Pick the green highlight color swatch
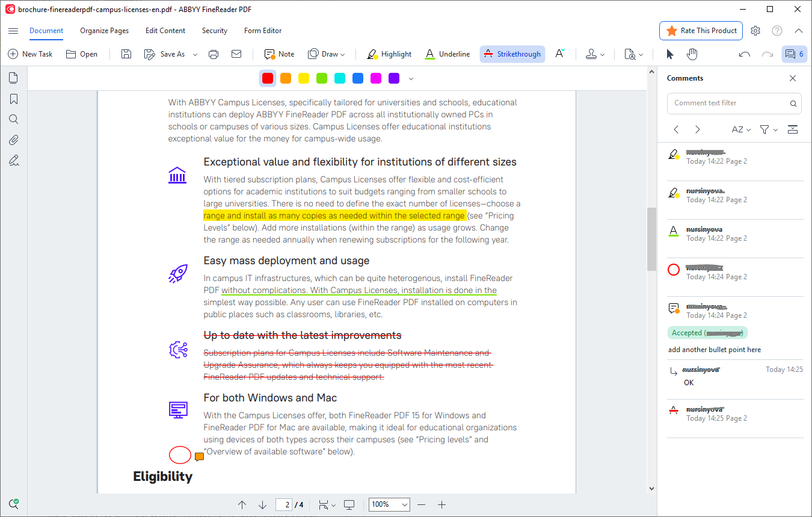The width and height of the screenshot is (812, 517). pos(321,78)
